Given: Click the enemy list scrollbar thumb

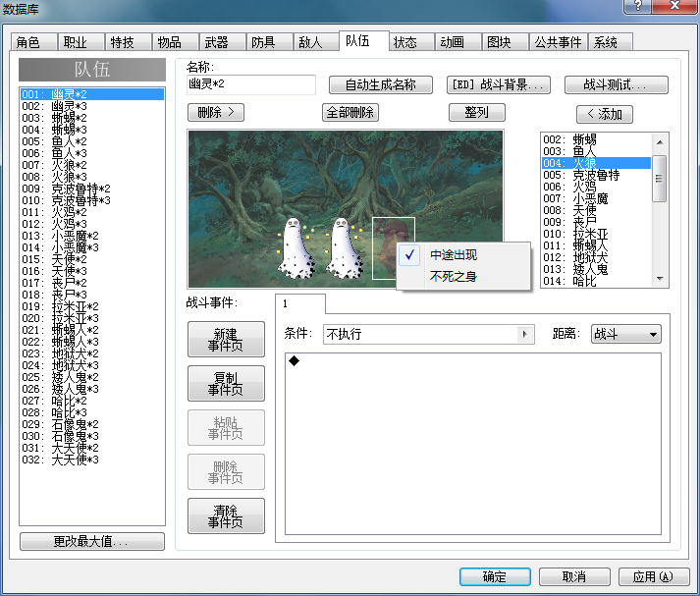Looking at the screenshot, I should click(660, 179).
